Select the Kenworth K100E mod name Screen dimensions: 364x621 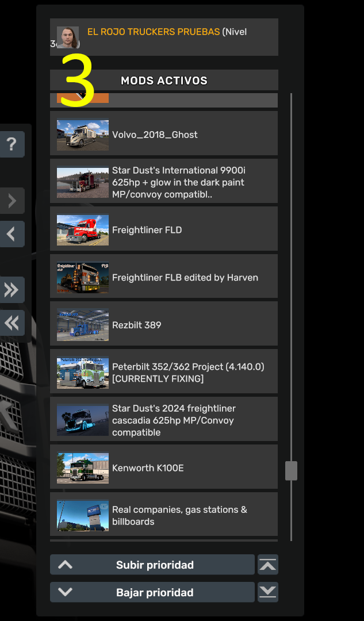148,468
